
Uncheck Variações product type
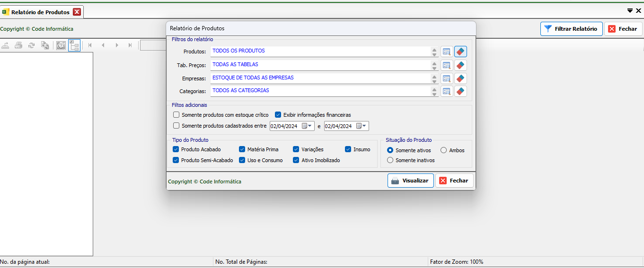(296, 149)
